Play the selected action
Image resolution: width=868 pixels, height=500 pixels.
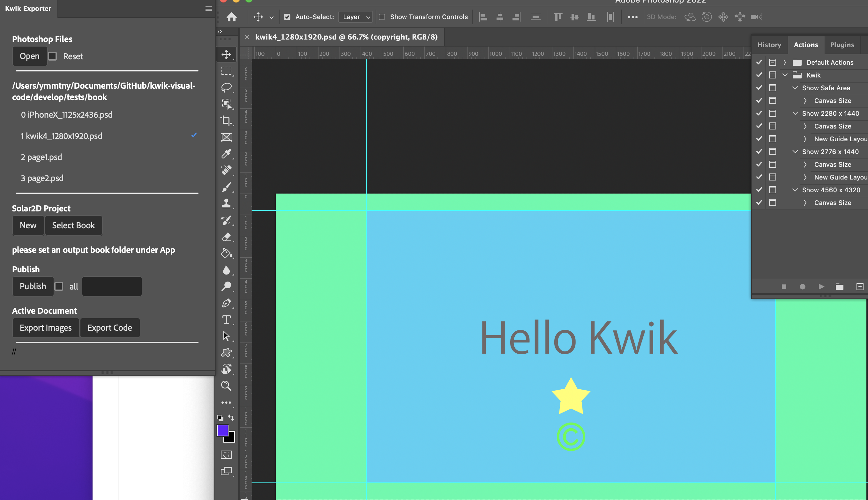pyautogui.click(x=821, y=286)
